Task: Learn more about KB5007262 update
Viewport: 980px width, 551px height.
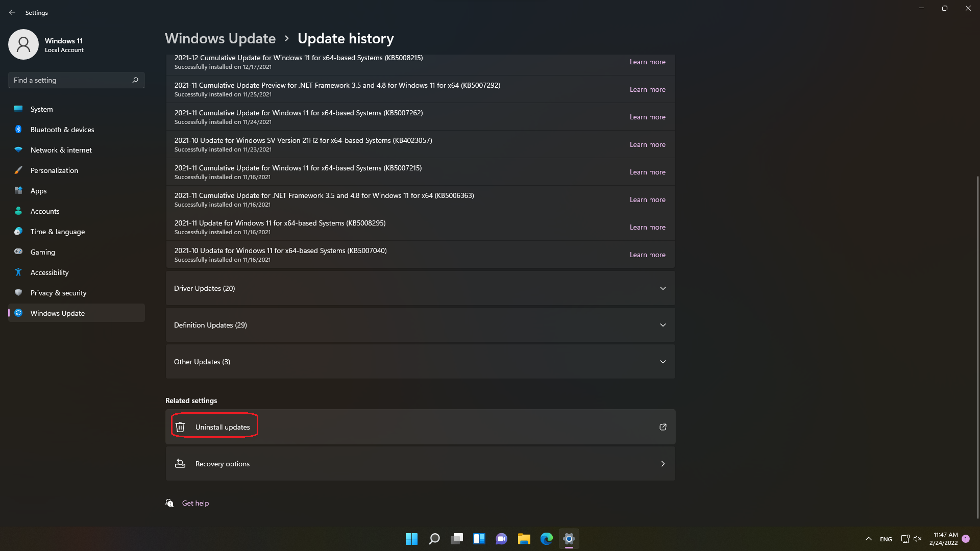Action: 647,117
